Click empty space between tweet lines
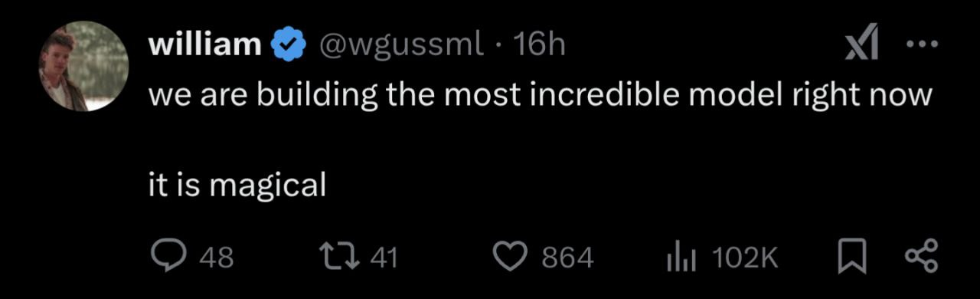Screen dimensions: 980x299 [540, 142]
